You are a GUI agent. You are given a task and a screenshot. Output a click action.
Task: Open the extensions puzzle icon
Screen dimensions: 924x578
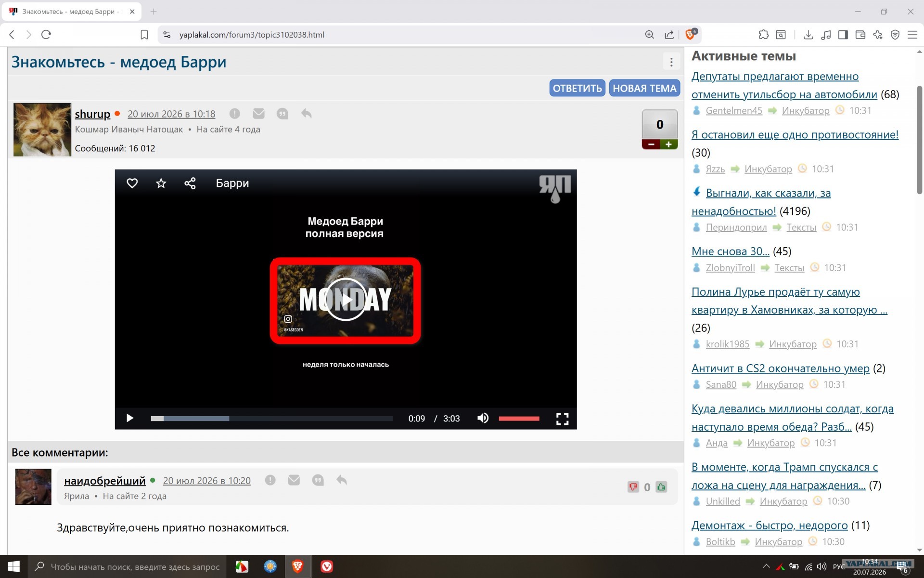point(764,35)
